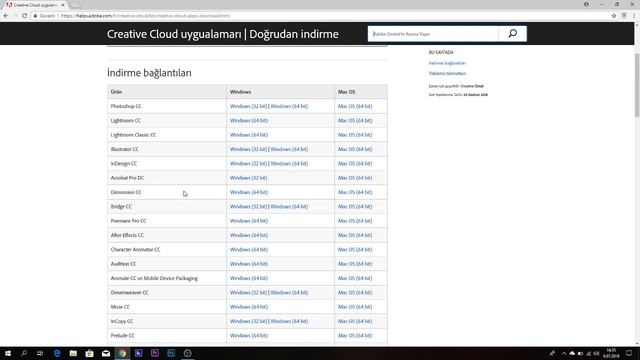This screenshot has height=360, width=640.
Task: Click the search magnifier button in page header
Action: 513,33
